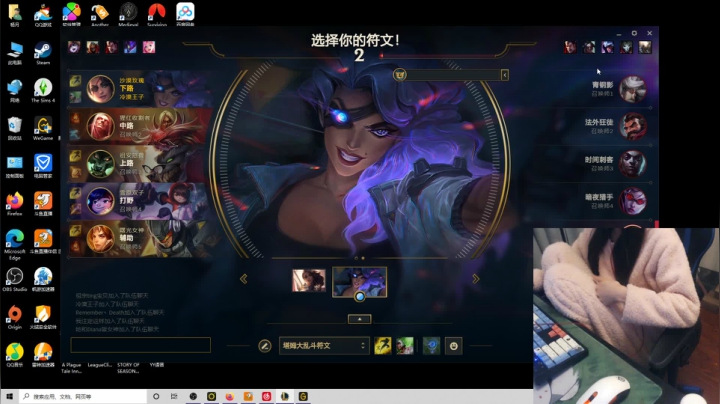The width and height of the screenshot is (720, 404).
Task: Select the 打野 player portrait
Action: point(100,201)
